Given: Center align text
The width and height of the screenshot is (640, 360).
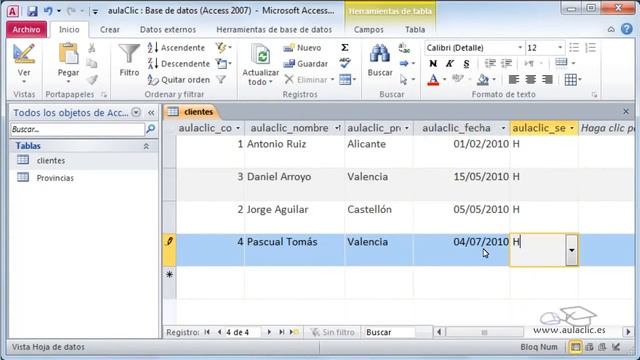Looking at the screenshot, I should (x=530, y=80).
